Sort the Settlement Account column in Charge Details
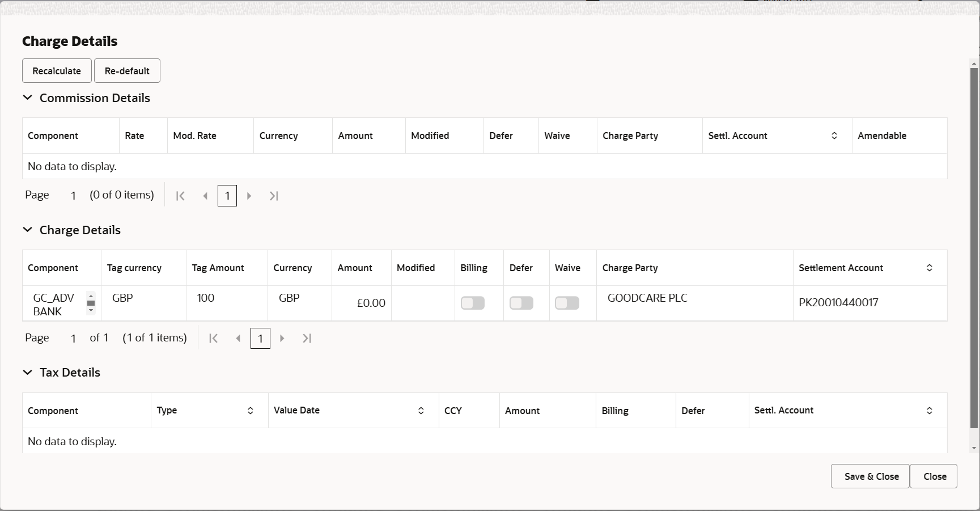This screenshot has width=980, height=511. click(x=929, y=267)
